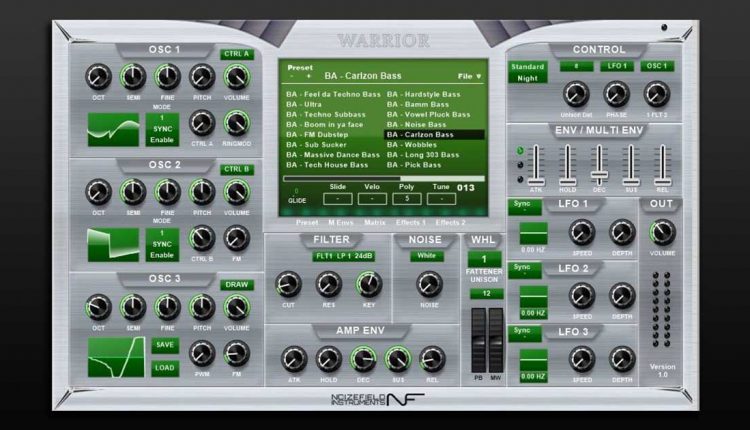
Task: Switch to the Preset tab
Action: [x=307, y=222]
